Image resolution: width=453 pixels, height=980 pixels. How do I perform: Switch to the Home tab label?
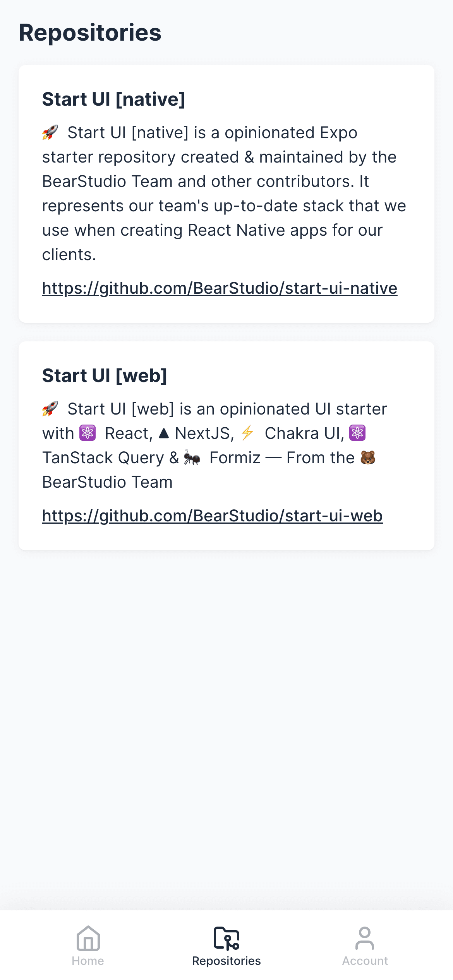(x=88, y=961)
